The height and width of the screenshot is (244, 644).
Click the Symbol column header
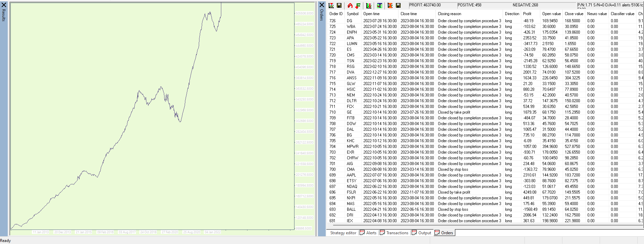(353, 14)
